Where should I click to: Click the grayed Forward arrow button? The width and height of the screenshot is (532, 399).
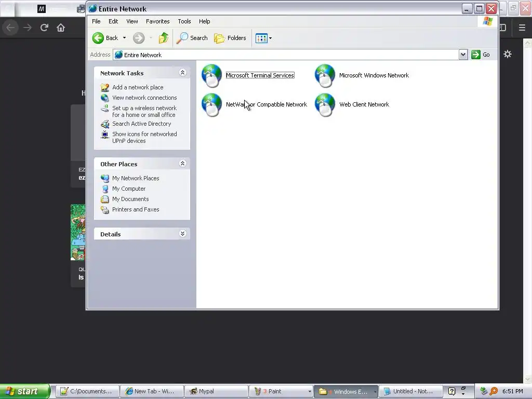138,38
